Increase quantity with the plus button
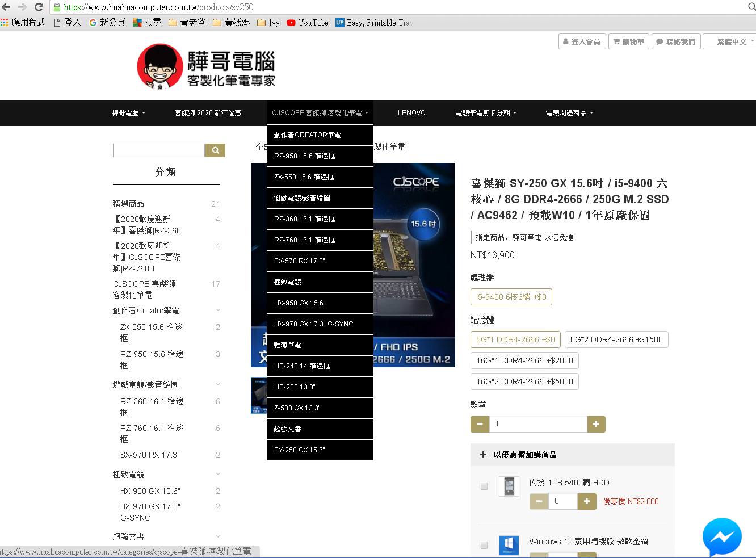This screenshot has width=756, height=558. [x=596, y=424]
